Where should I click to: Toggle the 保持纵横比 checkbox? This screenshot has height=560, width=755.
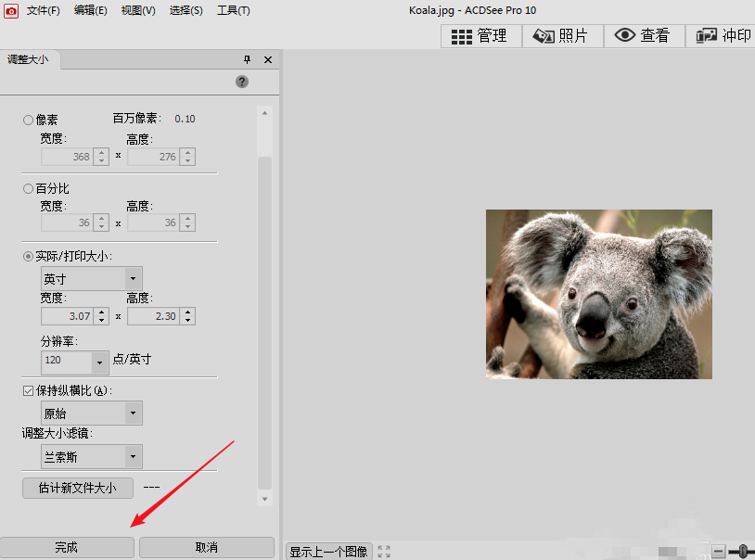[x=28, y=390]
